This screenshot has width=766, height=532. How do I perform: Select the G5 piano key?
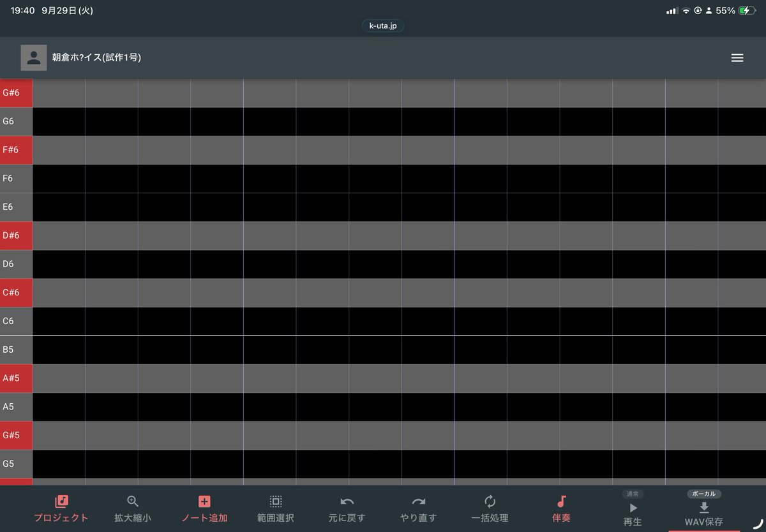click(16, 464)
